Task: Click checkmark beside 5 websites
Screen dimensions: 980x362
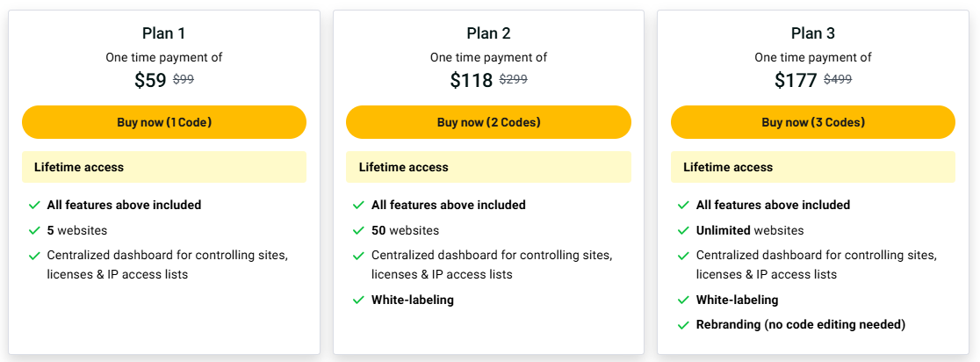Action: 34,230
